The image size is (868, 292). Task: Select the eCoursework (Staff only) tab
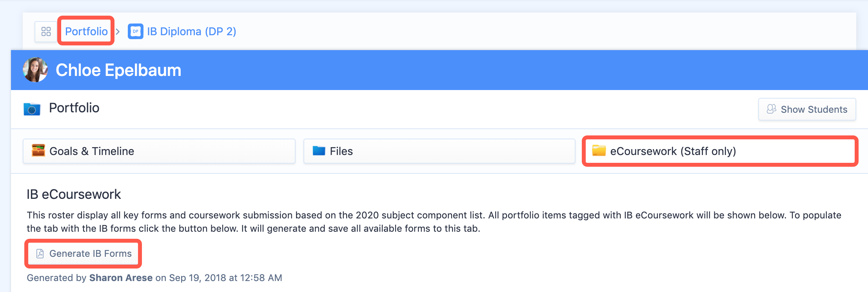pos(720,151)
